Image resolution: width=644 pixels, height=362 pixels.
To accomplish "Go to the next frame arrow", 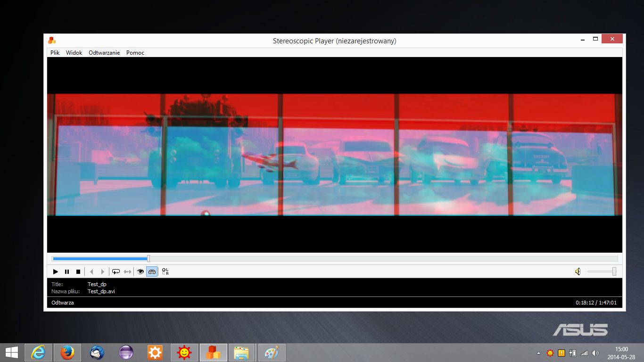I will click(103, 271).
